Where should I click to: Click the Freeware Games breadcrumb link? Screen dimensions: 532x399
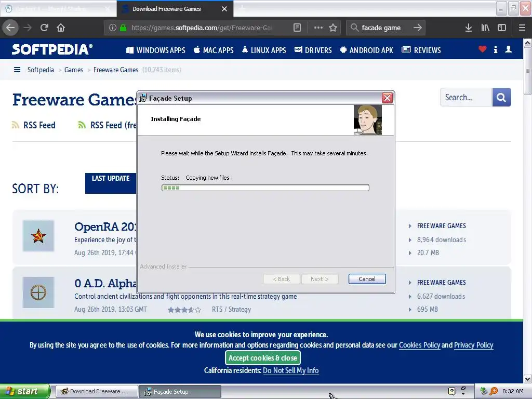coord(116,70)
